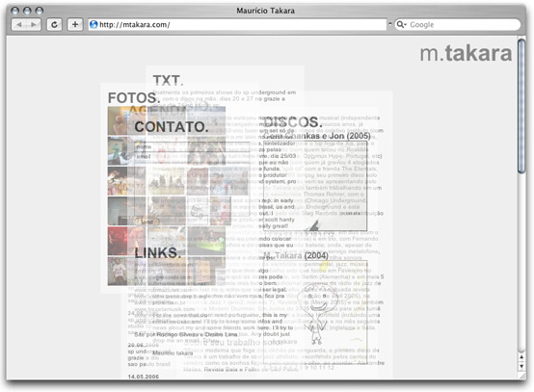Image resolution: width=534 pixels, height=392 pixels.
Task: Open the Chankas e Jon (2005) album cover
Action: (x=315, y=186)
